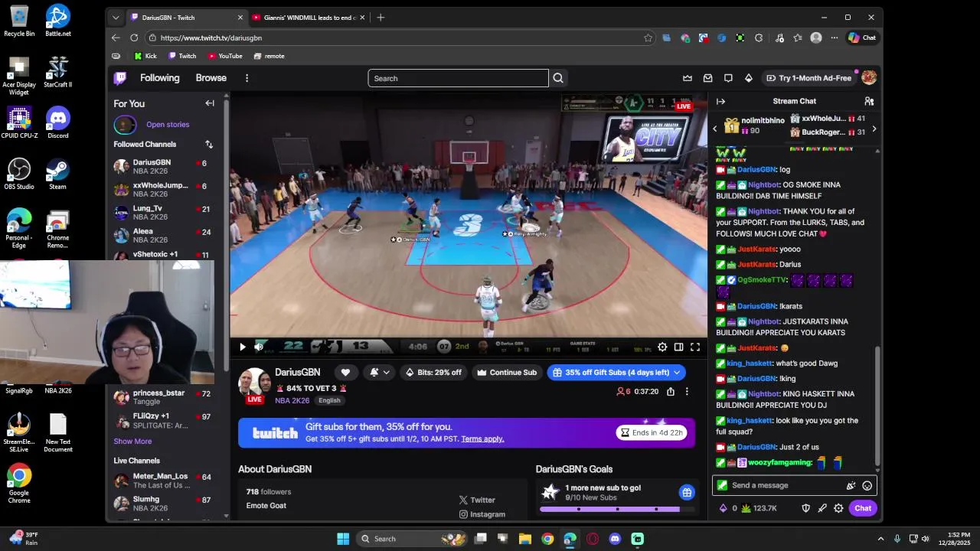Viewport: 980px width, 551px height.
Task: Go to the Following page
Action: (x=159, y=78)
